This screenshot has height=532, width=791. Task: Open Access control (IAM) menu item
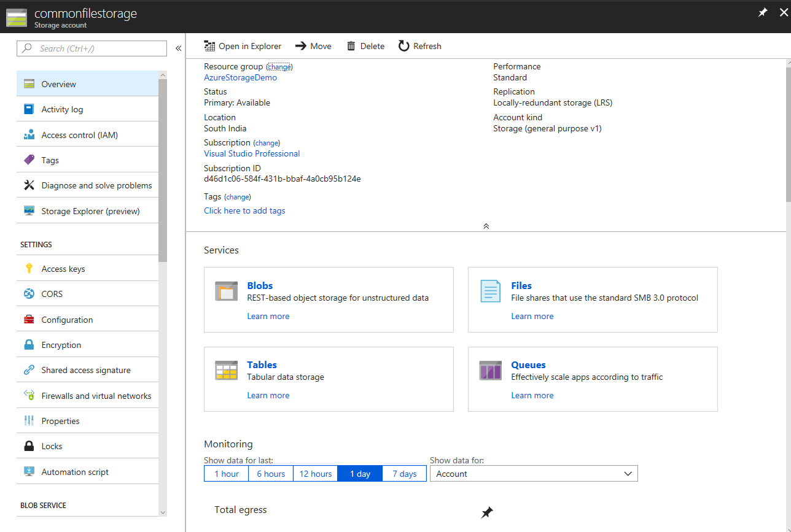(x=87, y=135)
